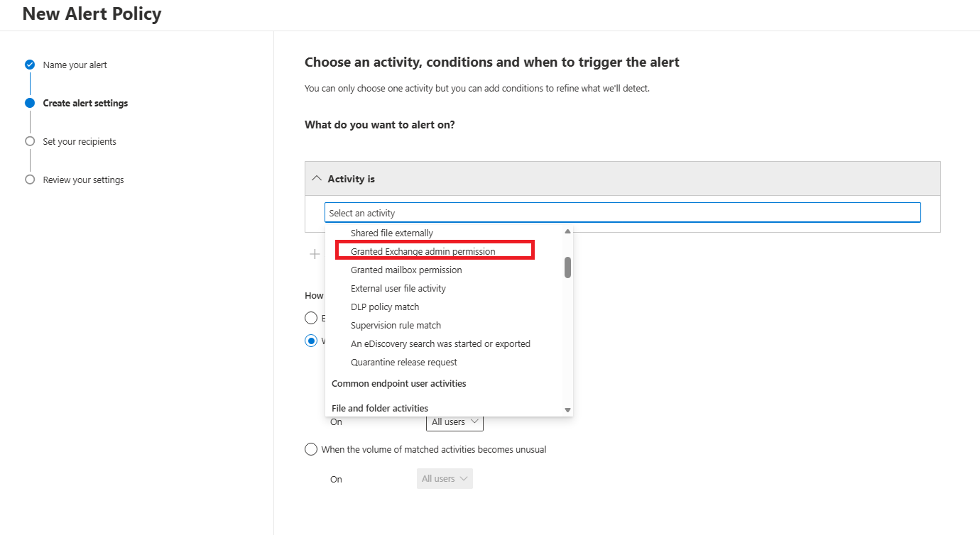Choose Granted Exchange admin permission activity
The height and width of the screenshot is (535, 980).
click(x=423, y=251)
